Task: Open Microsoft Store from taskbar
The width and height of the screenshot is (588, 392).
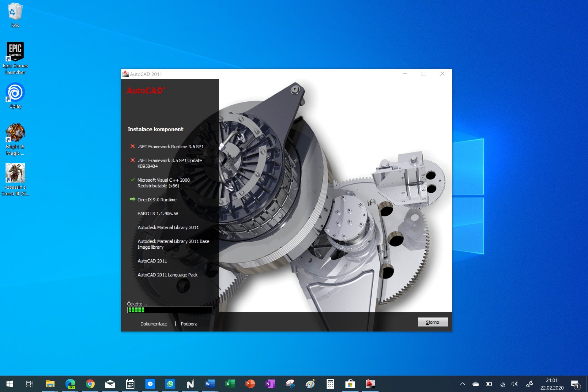Action: [350, 384]
